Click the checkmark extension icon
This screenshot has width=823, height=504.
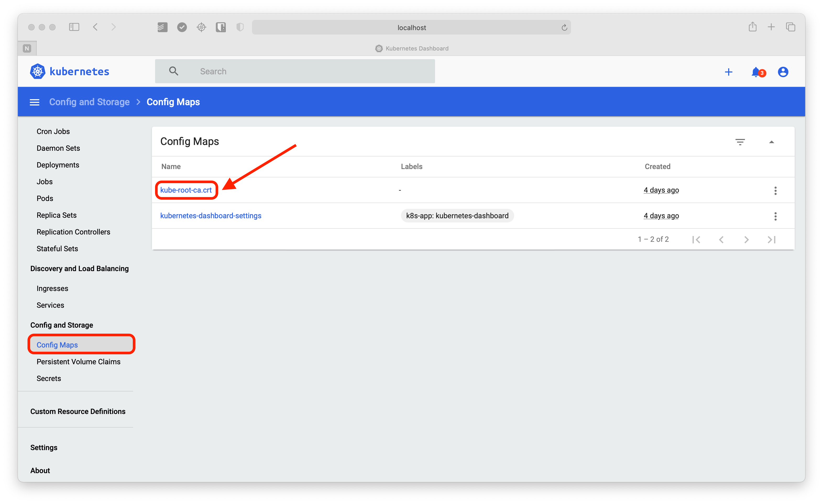182,27
